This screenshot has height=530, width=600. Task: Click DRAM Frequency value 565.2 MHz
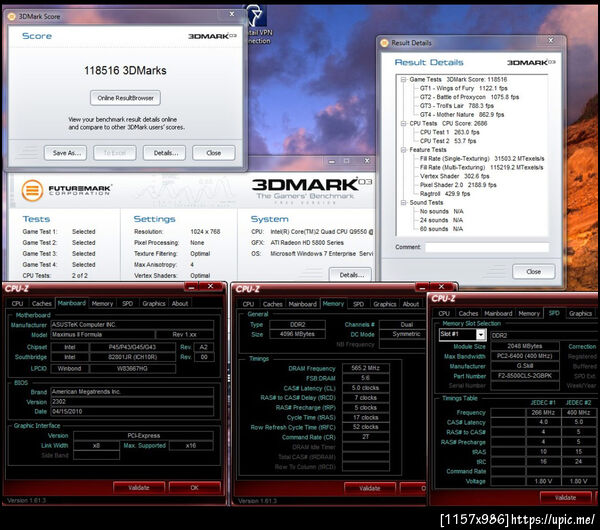(365, 368)
